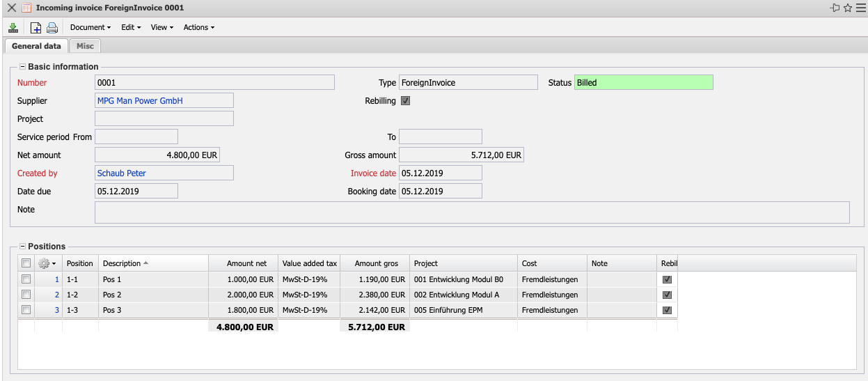Mark invoice as favorite with star icon
The width and height of the screenshot is (868, 381).
pyautogui.click(x=847, y=8)
